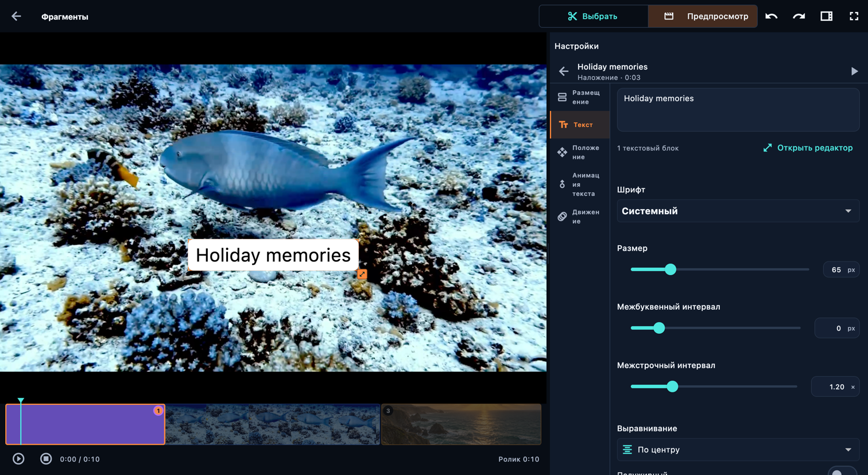Select the first purple timeline clip

(x=85, y=424)
